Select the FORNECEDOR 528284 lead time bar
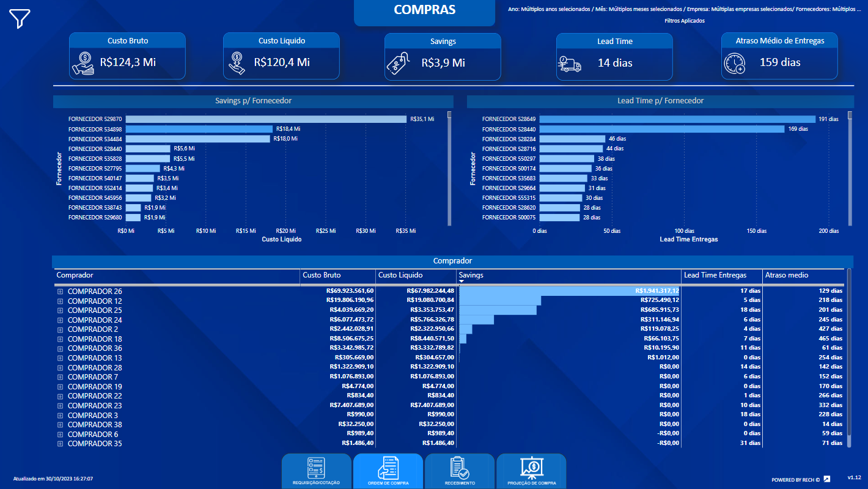 tap(572, 139)
